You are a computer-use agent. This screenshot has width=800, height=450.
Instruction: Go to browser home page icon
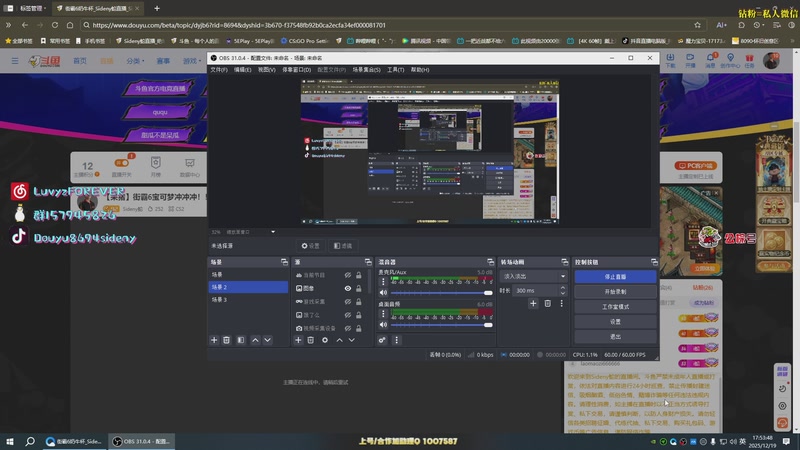tap(70, 25)
